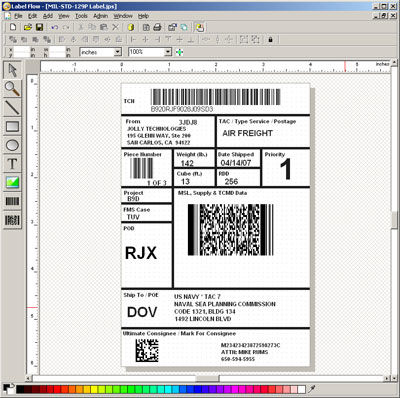Toggle the lock object padlock icon
Viewport: 400px width, 398px height.
pos(270,39)
